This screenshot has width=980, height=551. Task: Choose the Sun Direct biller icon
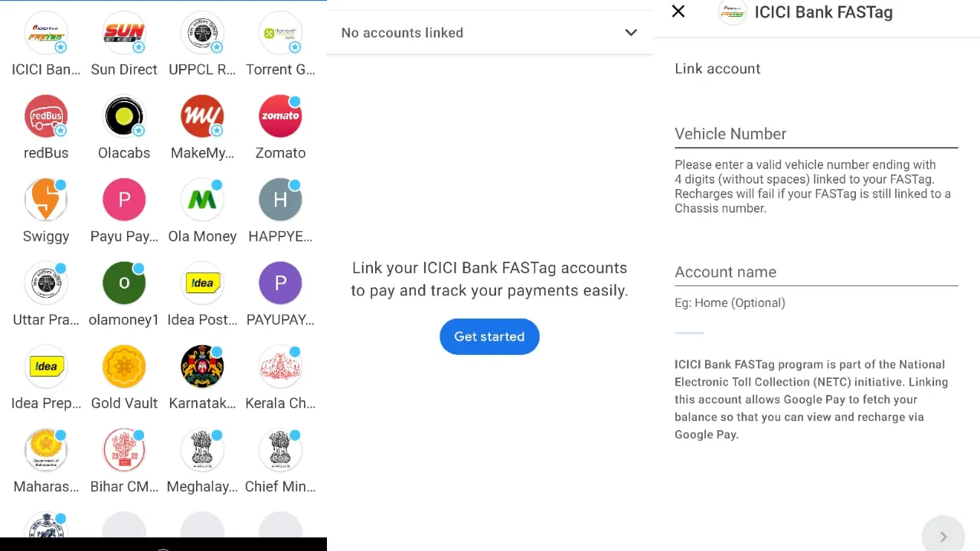tap(124, 33)
